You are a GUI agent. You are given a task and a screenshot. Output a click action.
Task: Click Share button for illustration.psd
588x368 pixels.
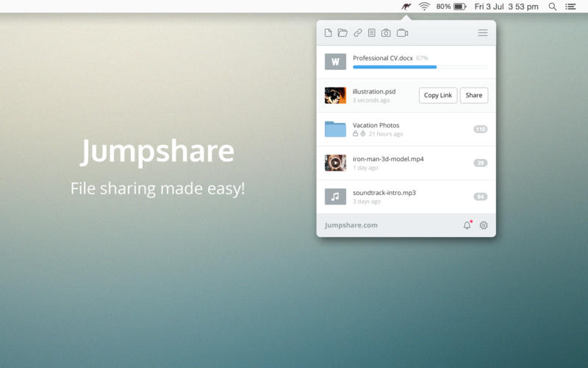(474, 96)
